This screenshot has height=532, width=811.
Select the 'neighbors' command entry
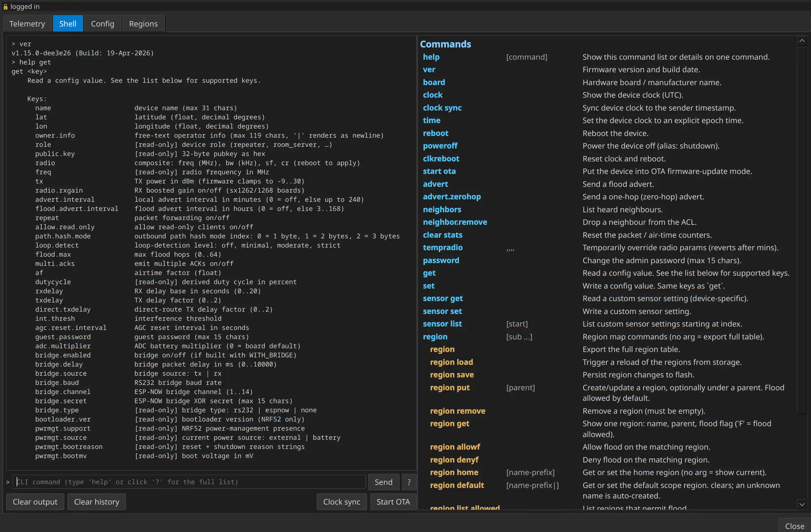[x=442, y=210]
